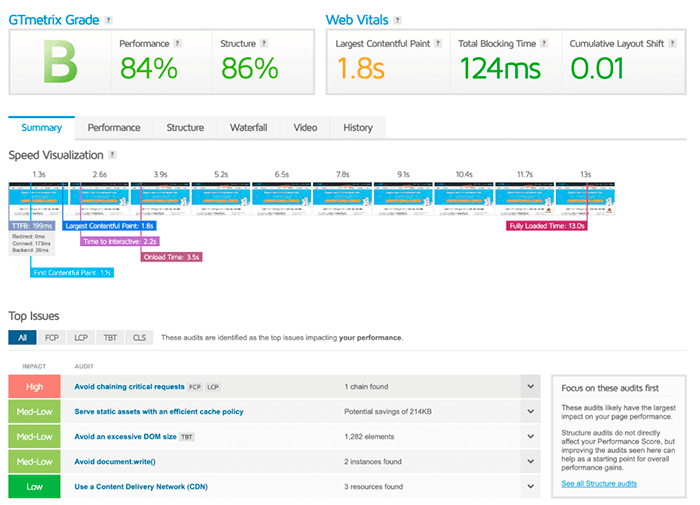Screen dimensions: 700x505
Task: Click help icon for Largest Contentful Paint
Action: click(438, 43)
